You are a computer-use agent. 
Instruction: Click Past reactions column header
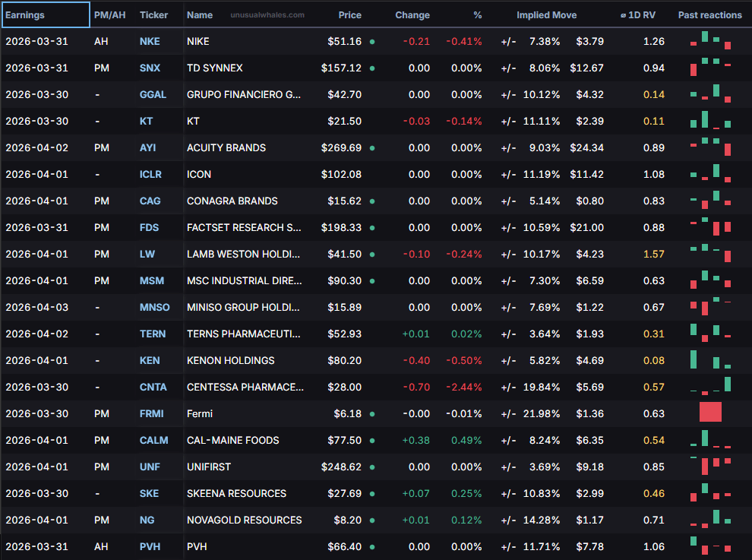(709, 15)
